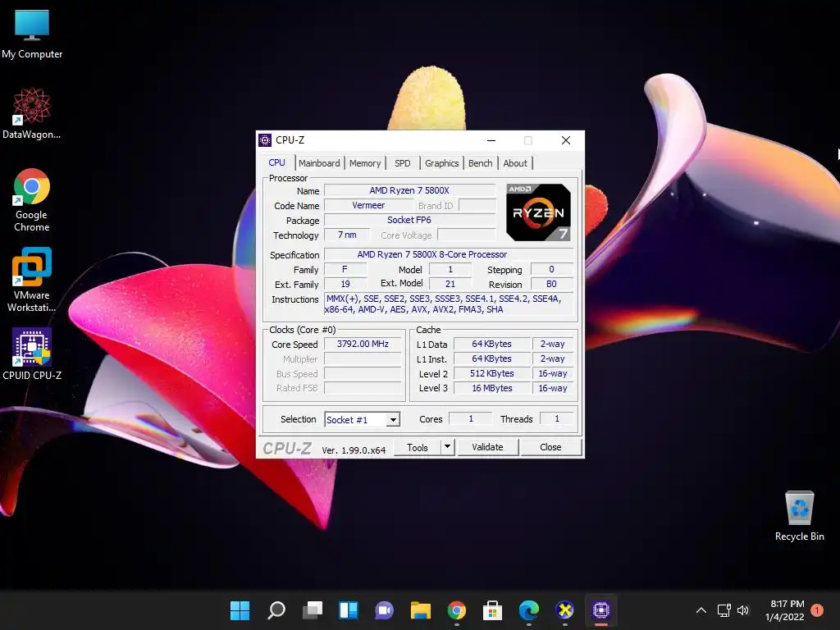Click the yellow X app on taskbar

564,610
